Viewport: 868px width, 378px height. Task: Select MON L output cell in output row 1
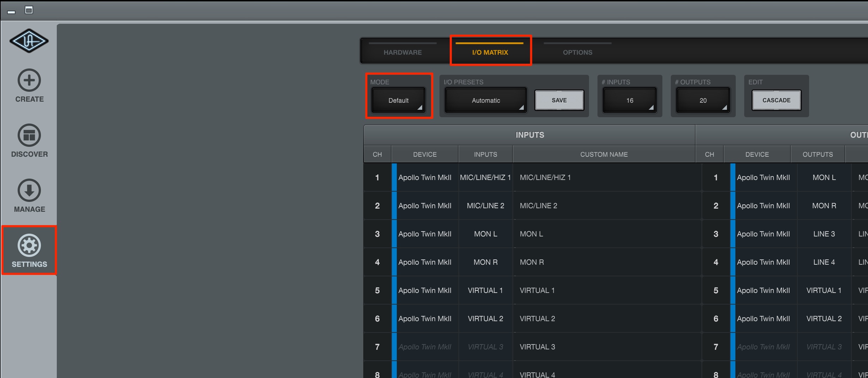(824, 177)
